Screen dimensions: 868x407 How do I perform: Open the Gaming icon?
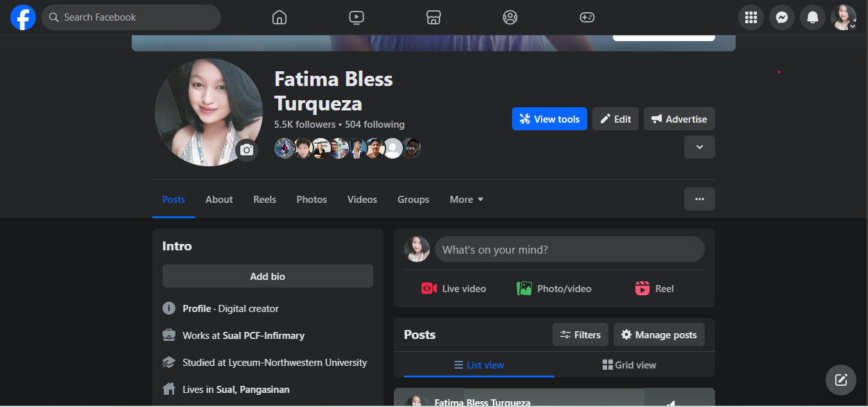tap(587, 17)
